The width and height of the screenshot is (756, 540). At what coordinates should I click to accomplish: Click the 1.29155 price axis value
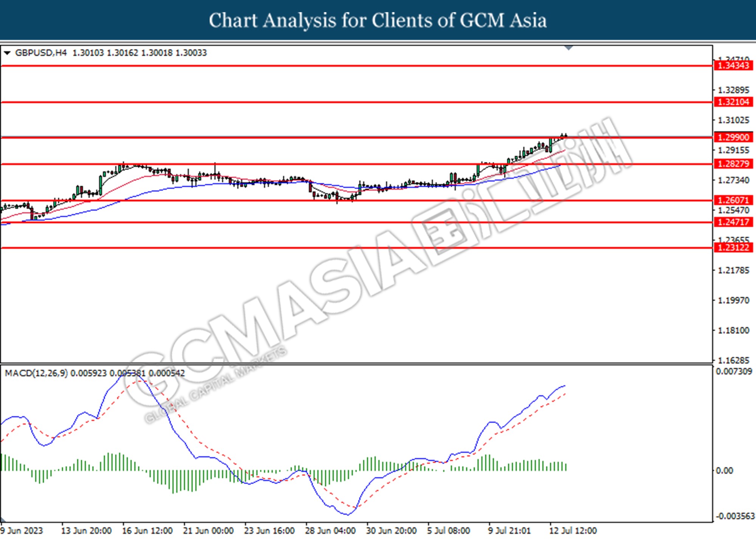[733, 150]
